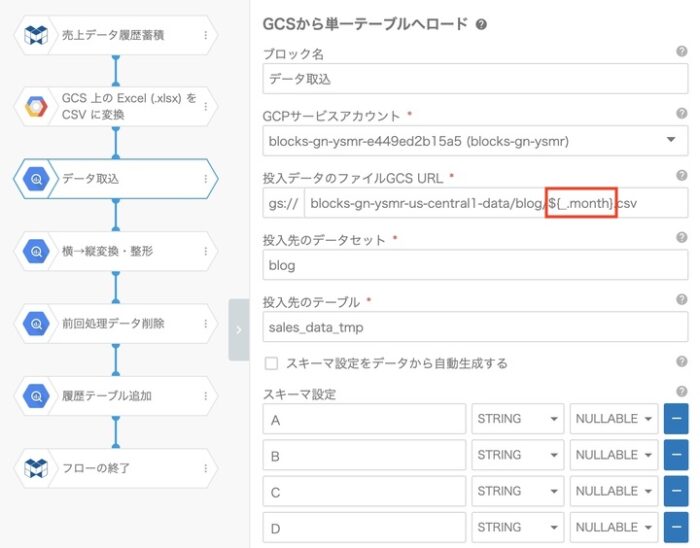This screenshot has height=548, width=700.
Task: Open the options menu of データ取込 block
Action: coord(206,180)
